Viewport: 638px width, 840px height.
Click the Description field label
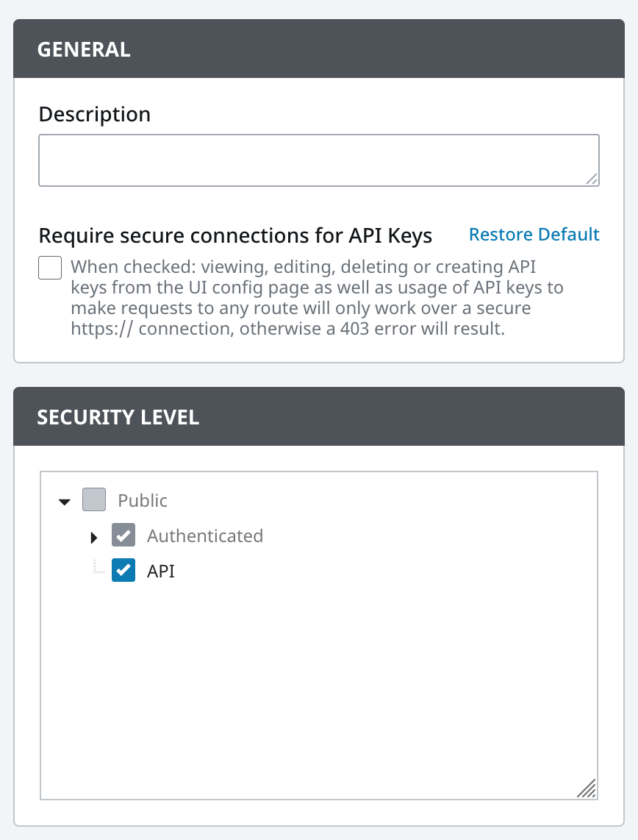94,115
